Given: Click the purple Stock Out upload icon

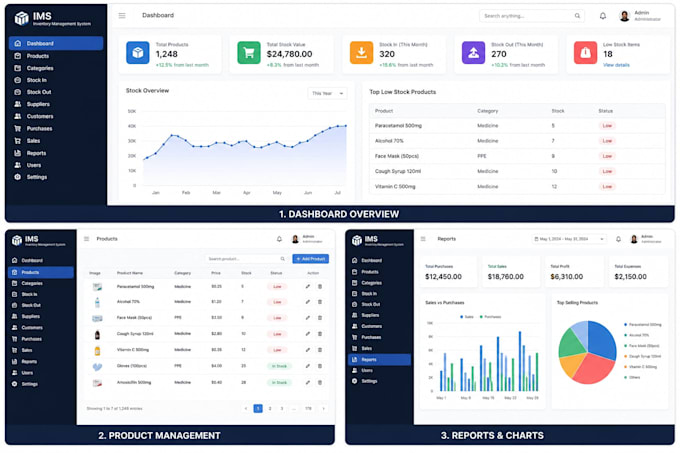Looking at the screenshot, I should [x=473, y=53].
